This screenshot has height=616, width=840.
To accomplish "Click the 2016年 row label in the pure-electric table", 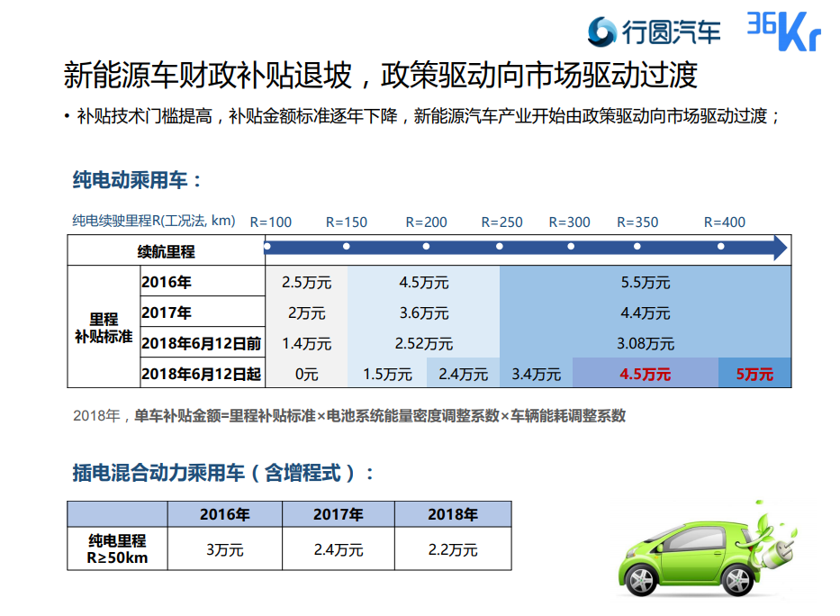I will [x=203, y=282].
